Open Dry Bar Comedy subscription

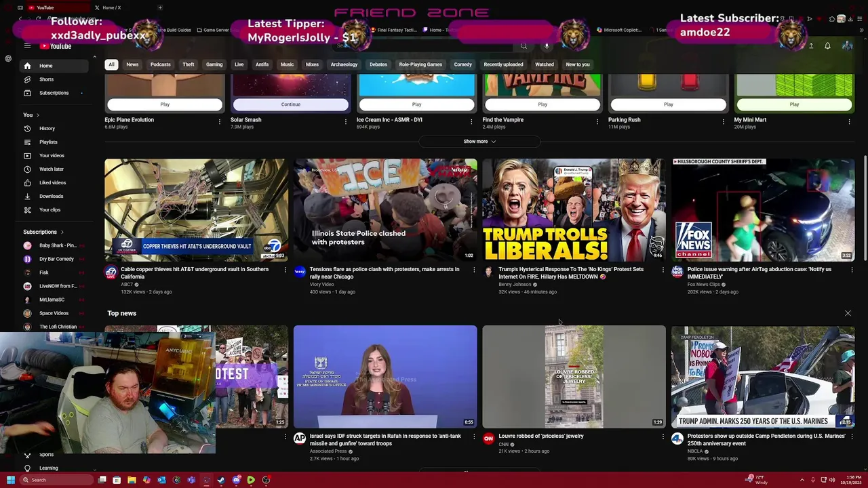tap(54, 259)
